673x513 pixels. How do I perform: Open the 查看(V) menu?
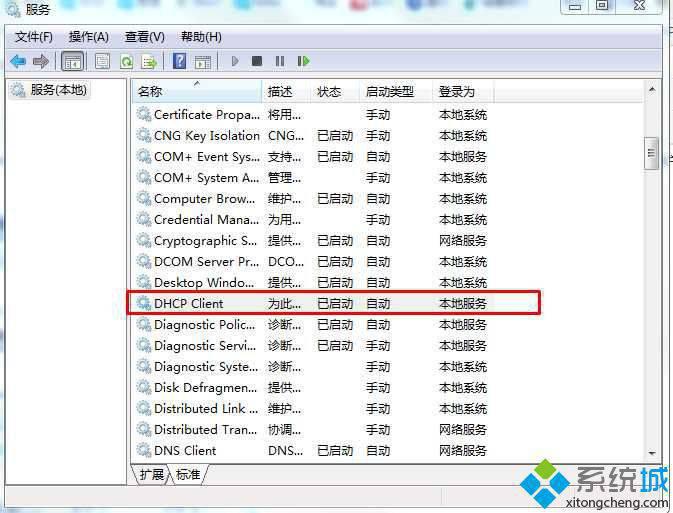(x=145, y=37)
